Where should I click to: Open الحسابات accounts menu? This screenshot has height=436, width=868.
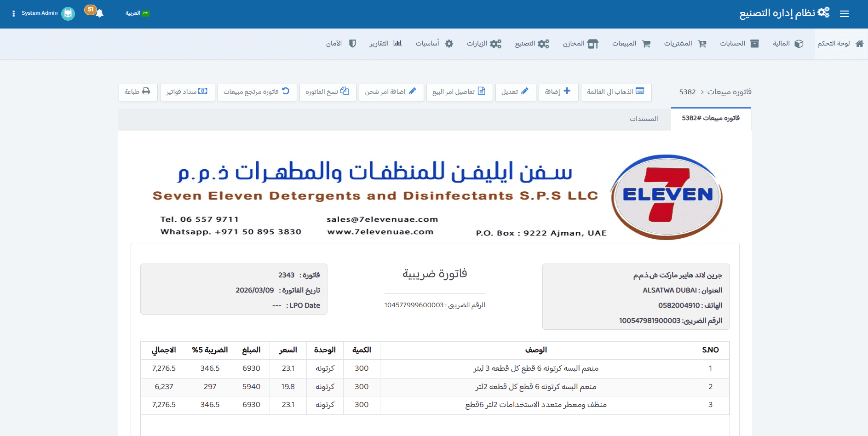[739, 44]
